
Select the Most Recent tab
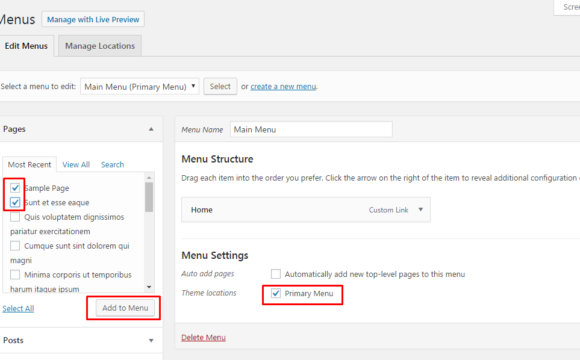coord(29,165)
